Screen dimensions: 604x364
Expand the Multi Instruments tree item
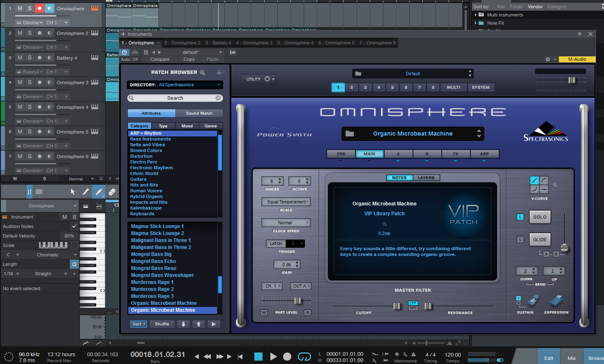tap(476, 15)
